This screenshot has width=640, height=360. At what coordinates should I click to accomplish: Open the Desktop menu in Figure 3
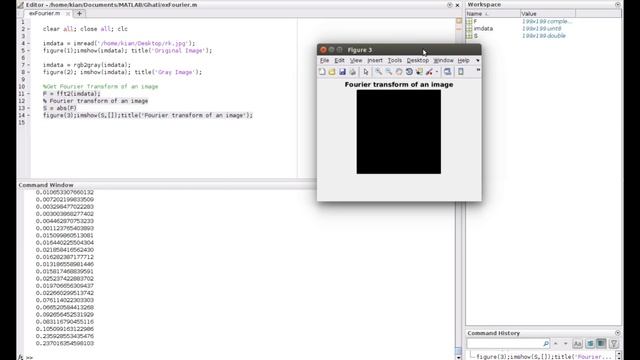tap(418, 60)
